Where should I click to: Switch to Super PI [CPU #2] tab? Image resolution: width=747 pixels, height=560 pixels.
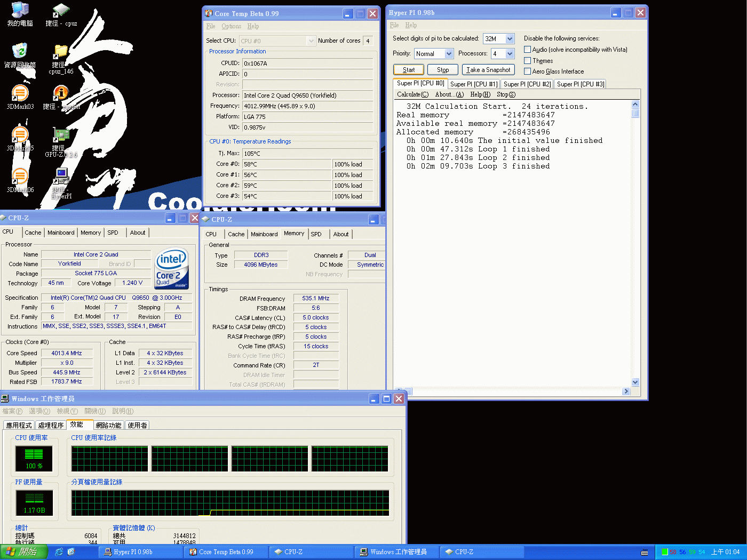tap(527, 84)
